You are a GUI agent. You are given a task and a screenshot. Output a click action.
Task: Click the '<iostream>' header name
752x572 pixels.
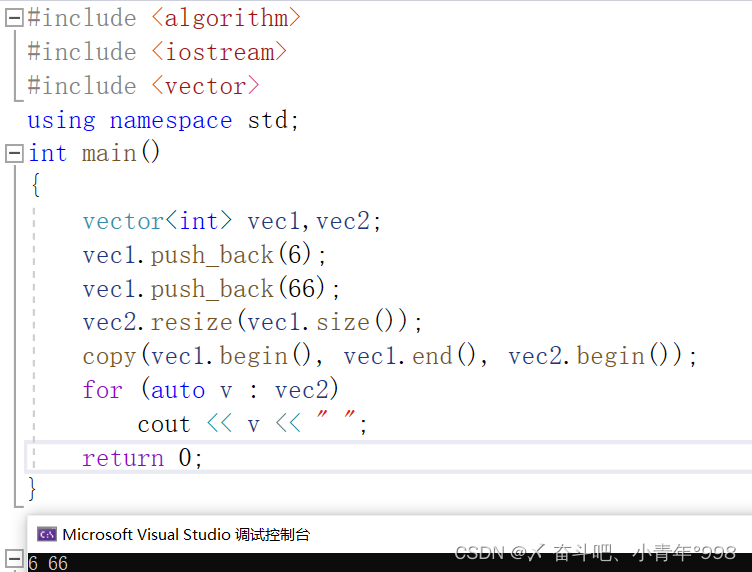219,52
